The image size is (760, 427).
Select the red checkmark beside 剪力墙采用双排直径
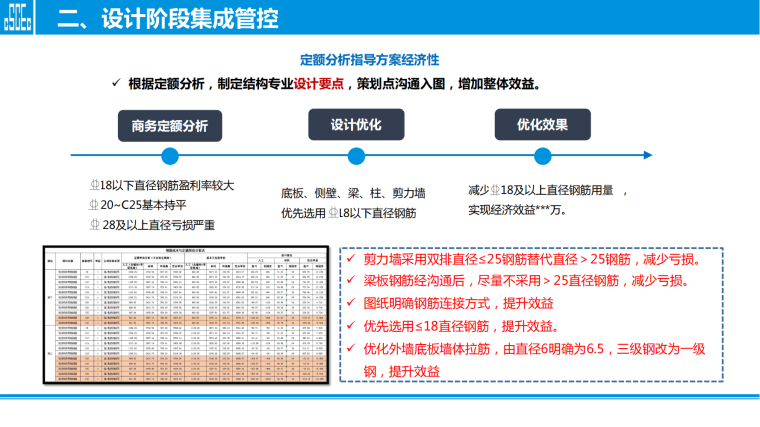click(348, 260)
